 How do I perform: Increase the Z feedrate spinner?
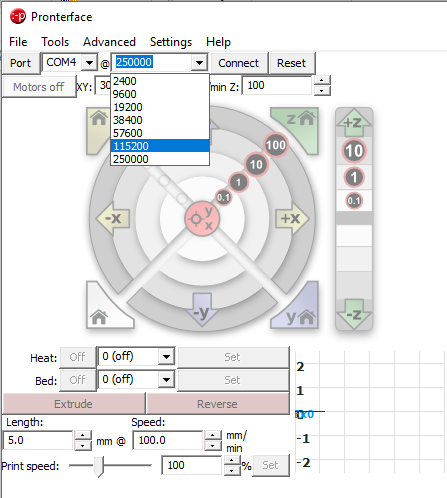click(x=321, y=81)
